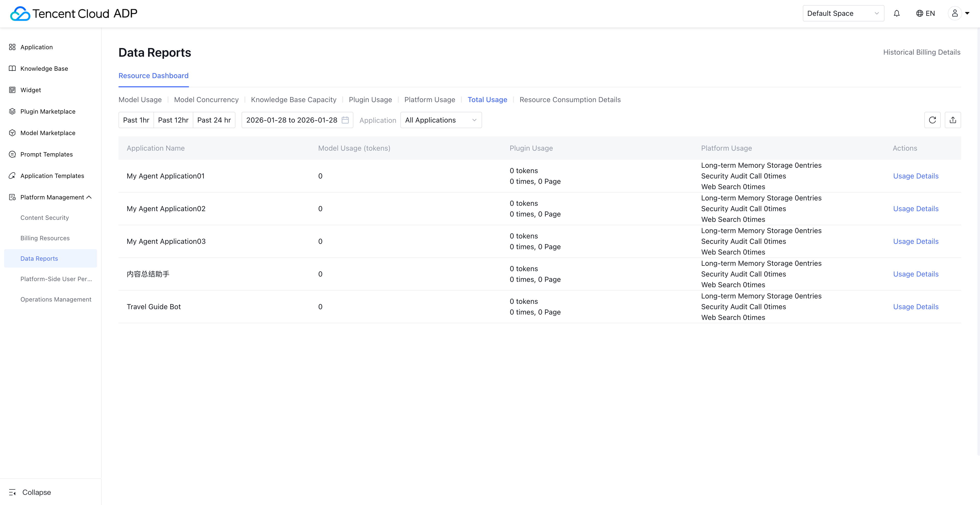Open the Default Space dropdown
The width and height of the screenshot is (980, 505).
(x=843, y=13)
